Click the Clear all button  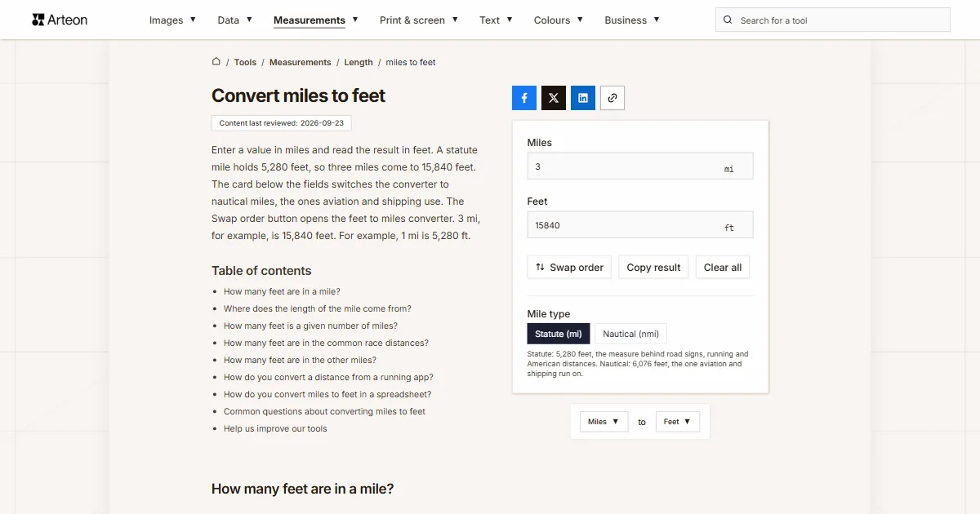[723, 268]
